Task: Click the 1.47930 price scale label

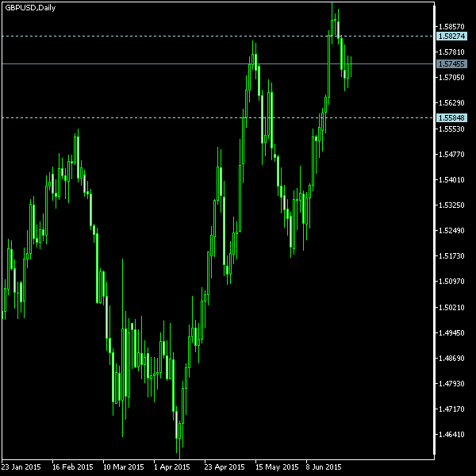Action: click(451, 384)
